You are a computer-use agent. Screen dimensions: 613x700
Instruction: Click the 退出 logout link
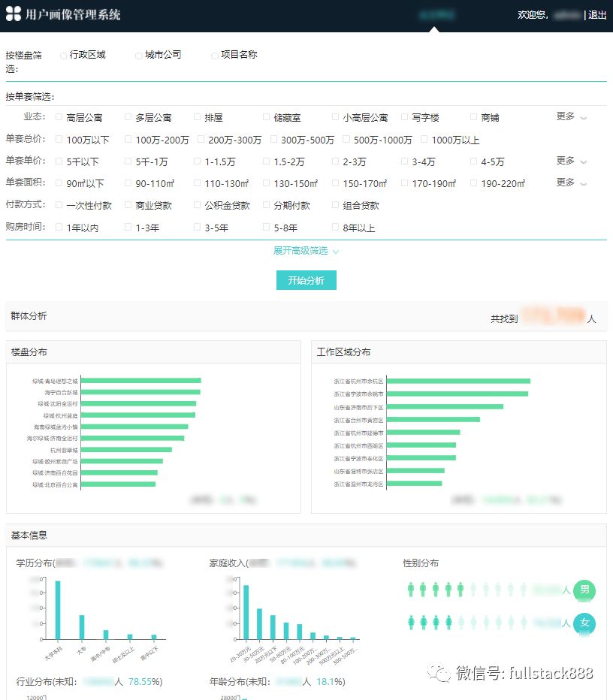[x=597, y=15]
